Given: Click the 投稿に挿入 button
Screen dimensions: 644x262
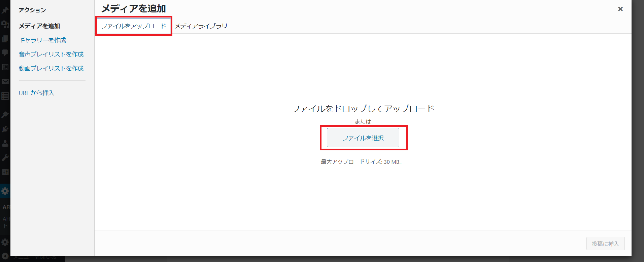Looking at the screenshot, I should pos(605,244).
